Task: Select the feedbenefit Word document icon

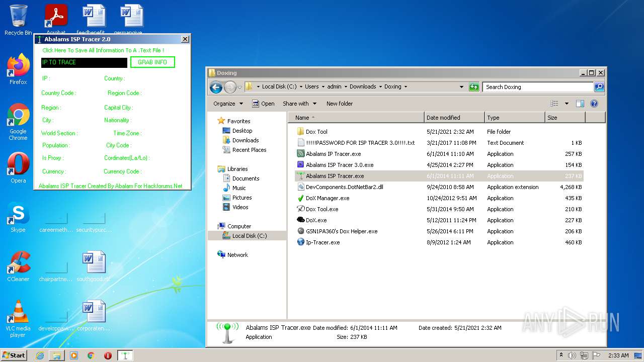Action: (94, 19)
